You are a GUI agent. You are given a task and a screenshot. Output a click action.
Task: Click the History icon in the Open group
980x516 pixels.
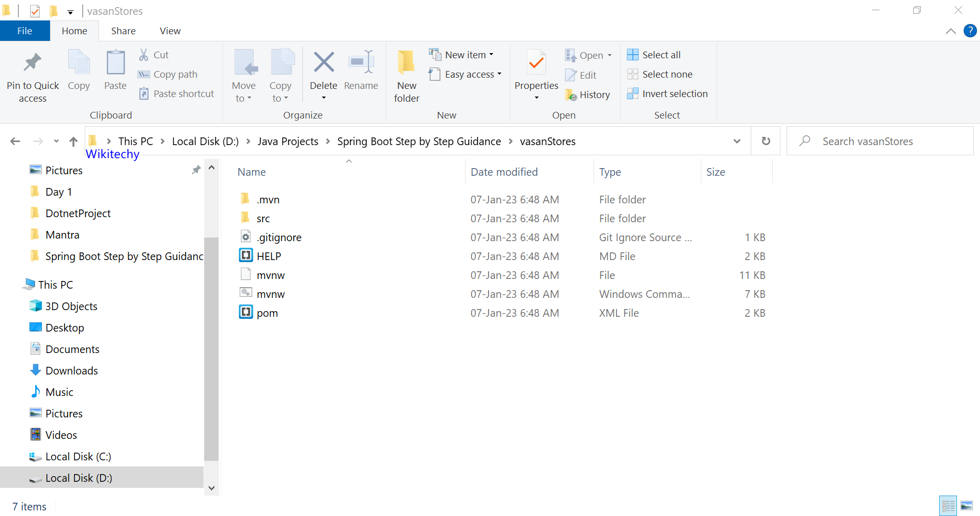point(571,95)
